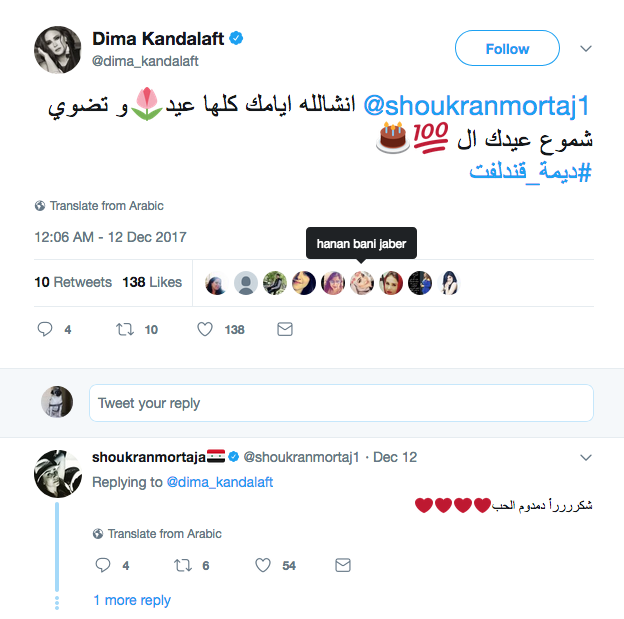Open the main tweet's more options chevron

(x=586, y=48)
